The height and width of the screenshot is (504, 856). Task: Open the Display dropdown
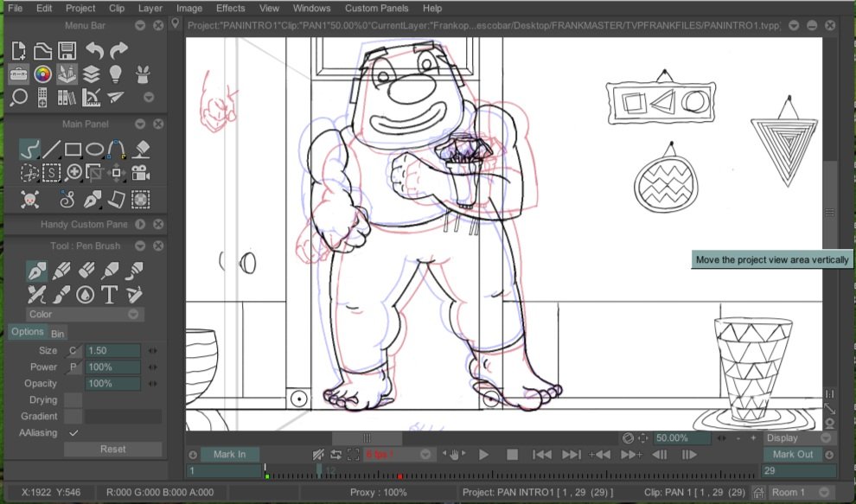(798, 438)
